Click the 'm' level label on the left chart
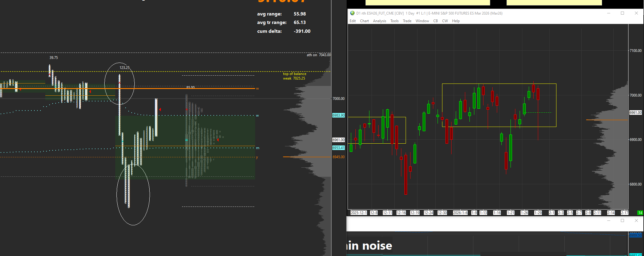 click(x=258, y=148)
